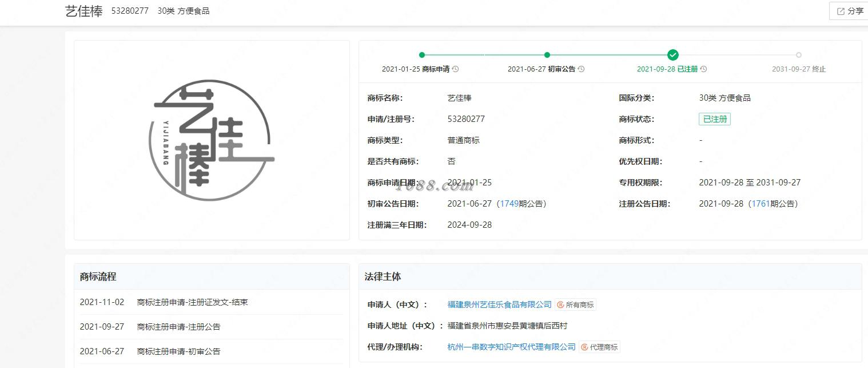Click the 注册满三年日期 value 2024-09-28
Screen dimensions: 868x368
click(x=469, y=225)
